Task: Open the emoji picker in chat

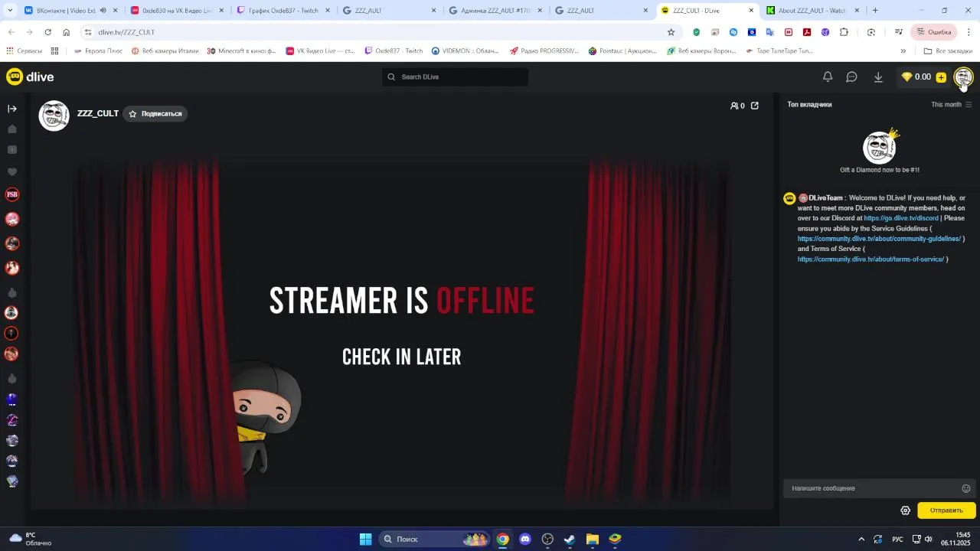Action: click(966, 488)
